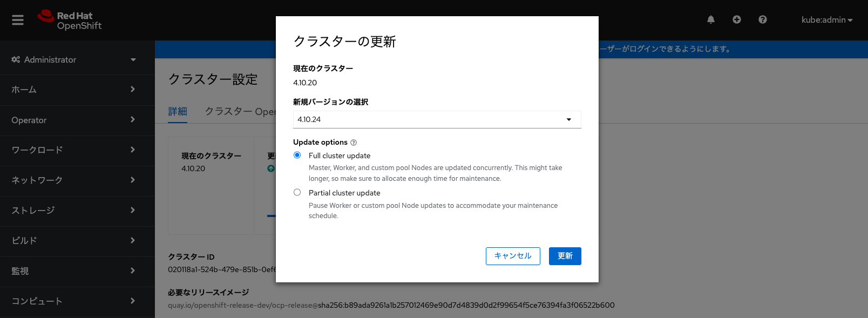Click the クラスター ID value text
This screenshot has height=318, width=868.
[x=222, y=269]
